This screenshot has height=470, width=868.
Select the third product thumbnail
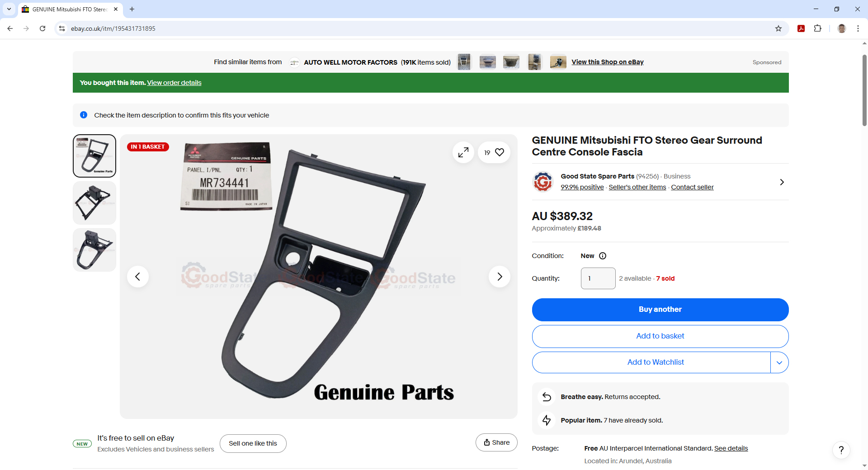[x=94, y=250]
